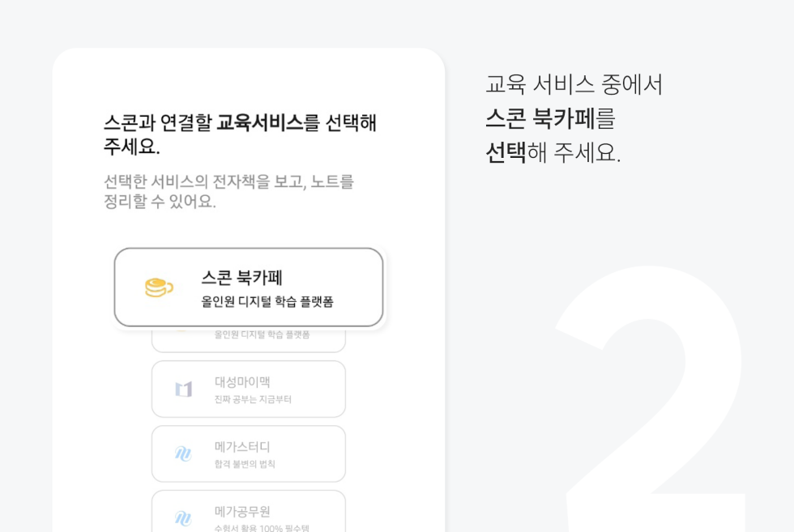This screenshot has width=794, height=532.
Task: Click the heading 스콘과 연결할 교육서비스를 선택해 주세요
Action: pyautogui.click(x=240, y=134)
